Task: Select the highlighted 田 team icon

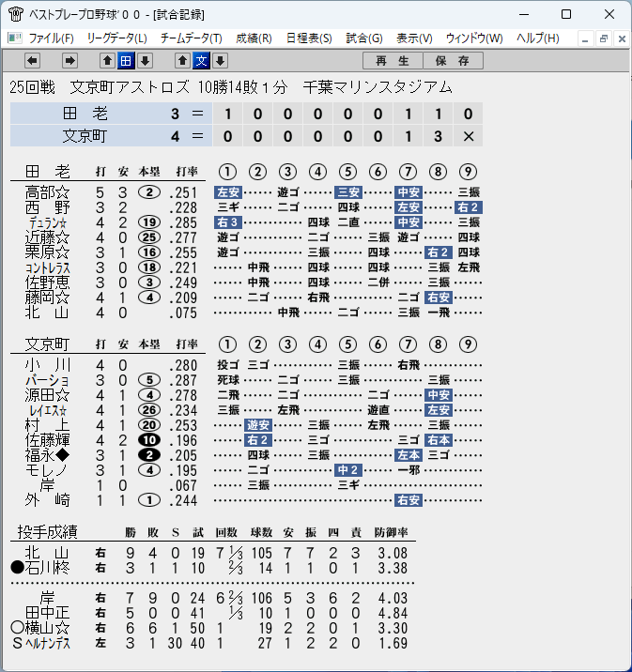Action: [x=126, y=60]
